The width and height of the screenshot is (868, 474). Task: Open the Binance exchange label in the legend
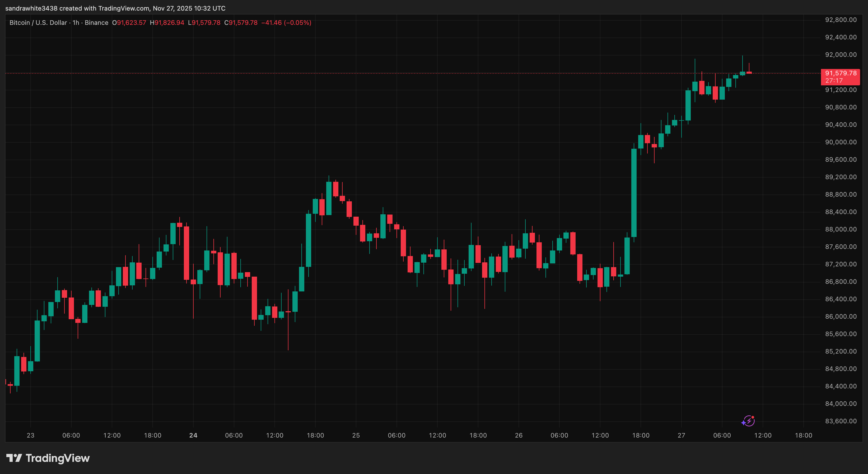point(97,22)
